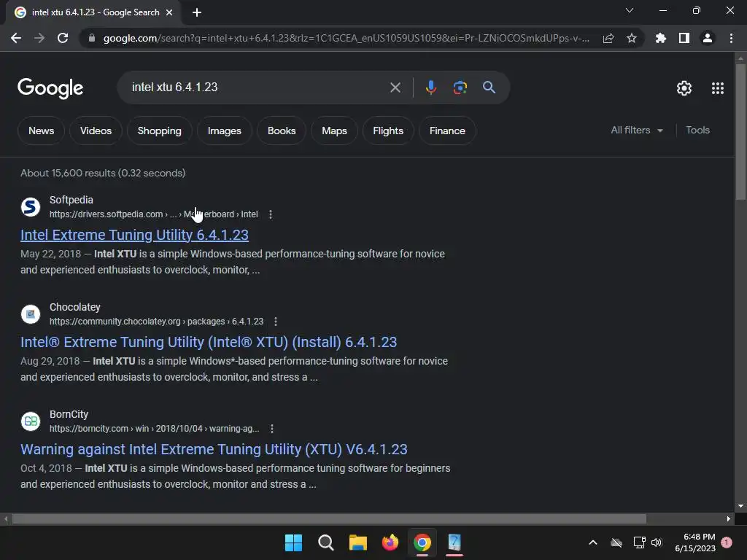Open the more options dots for Chocolatey result
Screen dimensions: 747x560
275,322
